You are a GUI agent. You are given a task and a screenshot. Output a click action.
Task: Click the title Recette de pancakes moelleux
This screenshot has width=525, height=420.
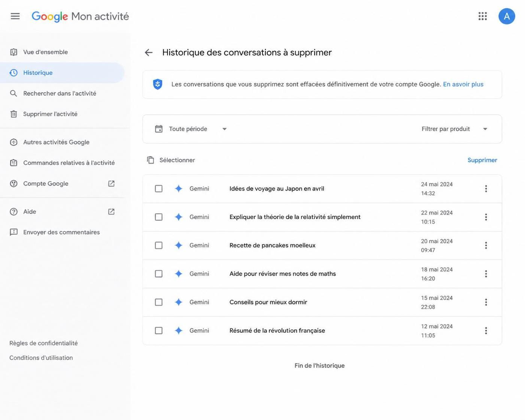pos(272,246)
